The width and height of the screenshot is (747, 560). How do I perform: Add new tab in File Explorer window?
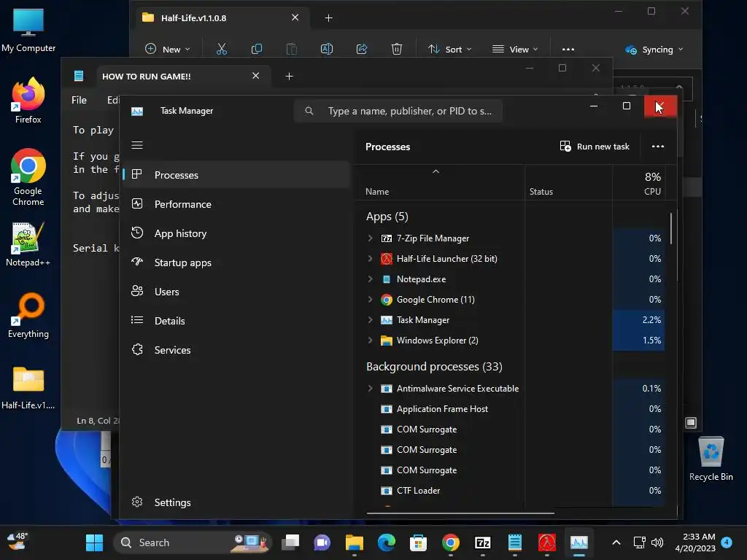tap(328, 18)
